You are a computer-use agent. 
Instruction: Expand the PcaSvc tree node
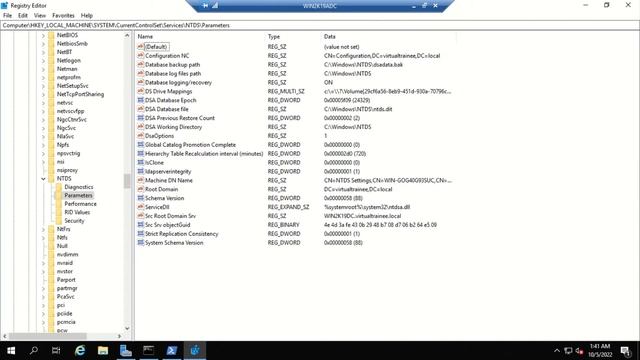[x=43, y=297]
